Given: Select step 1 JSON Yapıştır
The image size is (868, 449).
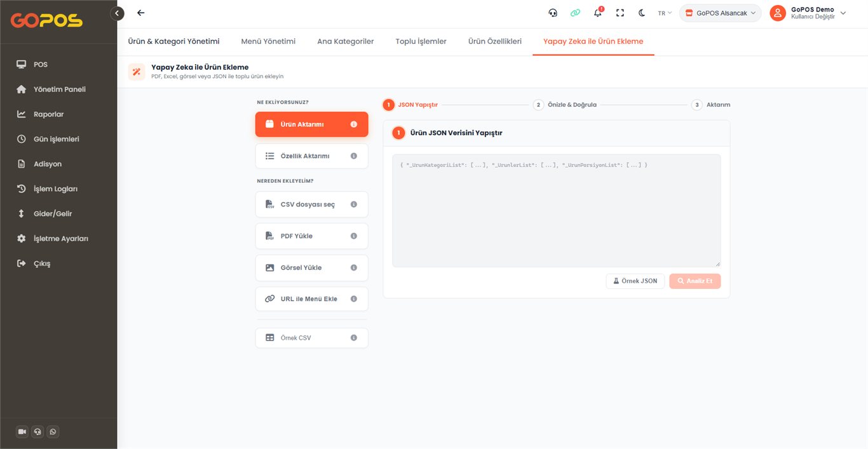Looking at the screenshot, I should (x=410, y=105).
